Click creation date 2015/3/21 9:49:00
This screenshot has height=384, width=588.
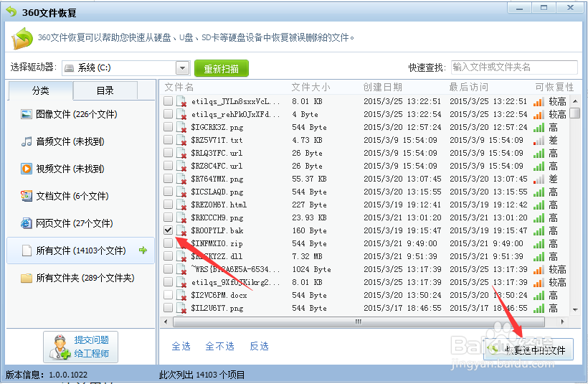[401, 243]
